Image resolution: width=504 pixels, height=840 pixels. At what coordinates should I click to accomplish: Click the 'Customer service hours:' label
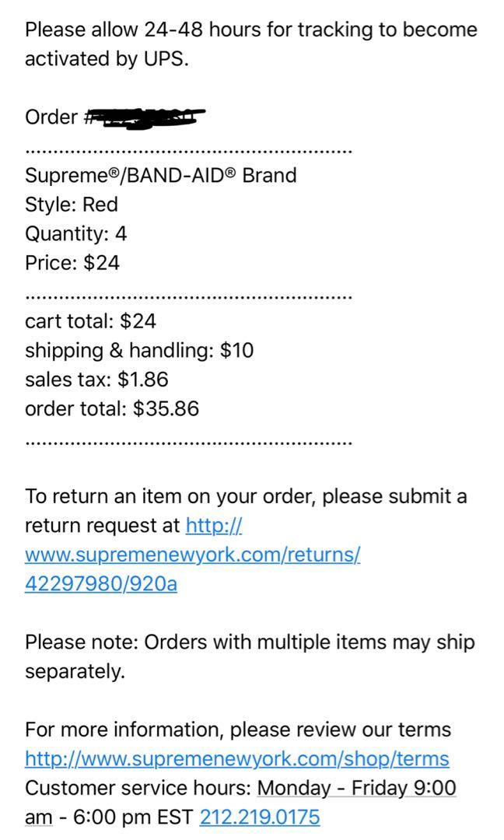click(138, 788)
